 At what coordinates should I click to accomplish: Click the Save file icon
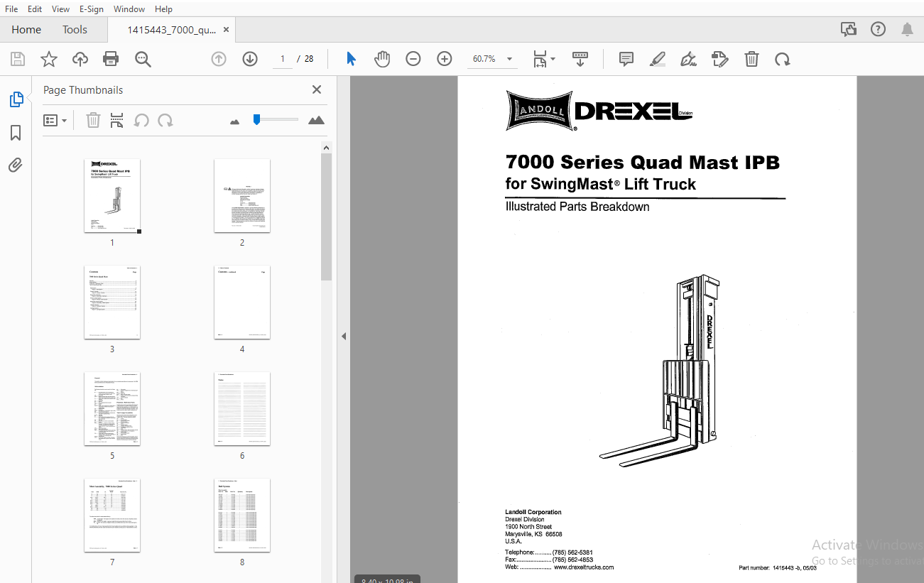click(x=17, y=59)
